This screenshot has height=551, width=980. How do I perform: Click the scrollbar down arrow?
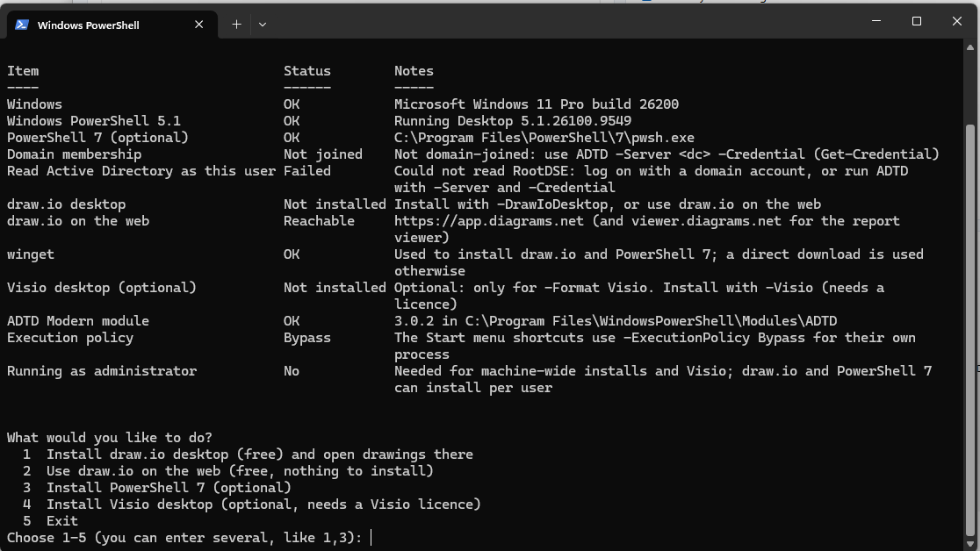pos(970,544)
